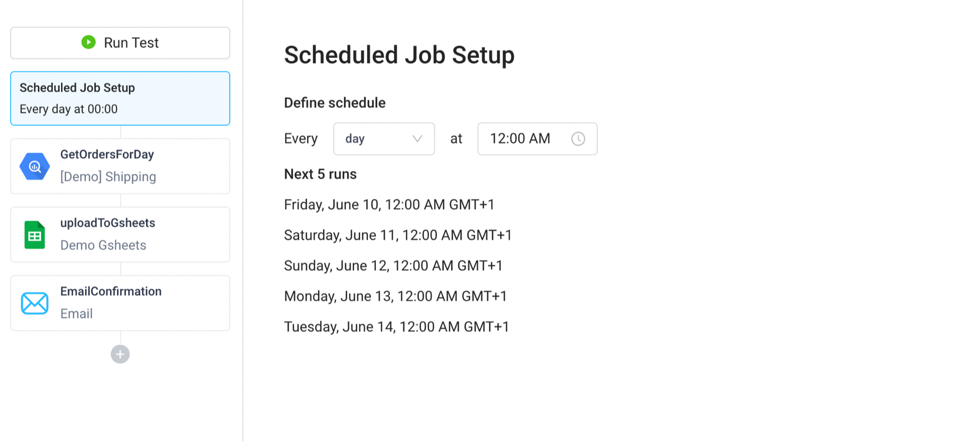Click the 'Every day at 00:00' schedule text
The image size is (980, 441).
(x=68, y=109)
